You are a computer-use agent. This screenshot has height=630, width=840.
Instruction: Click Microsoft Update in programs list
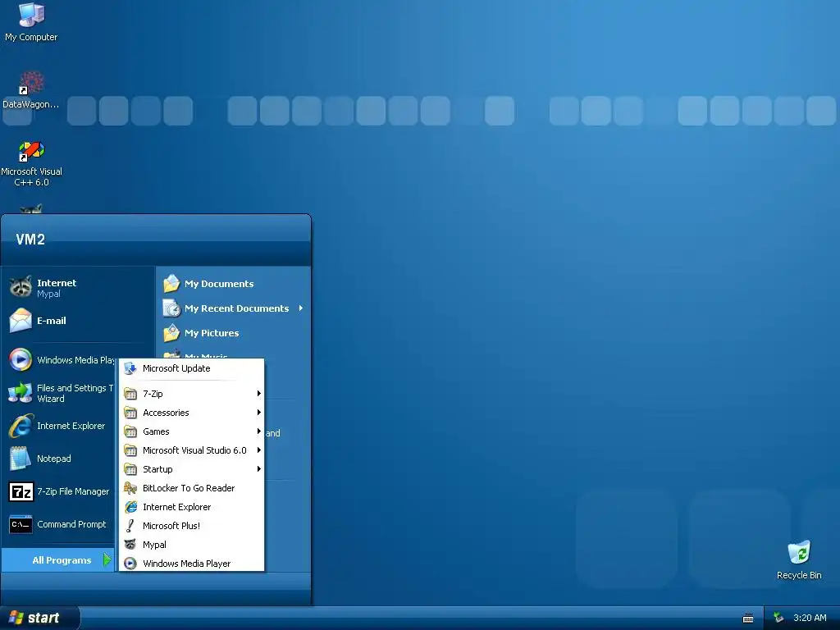(x=191, y=368)
